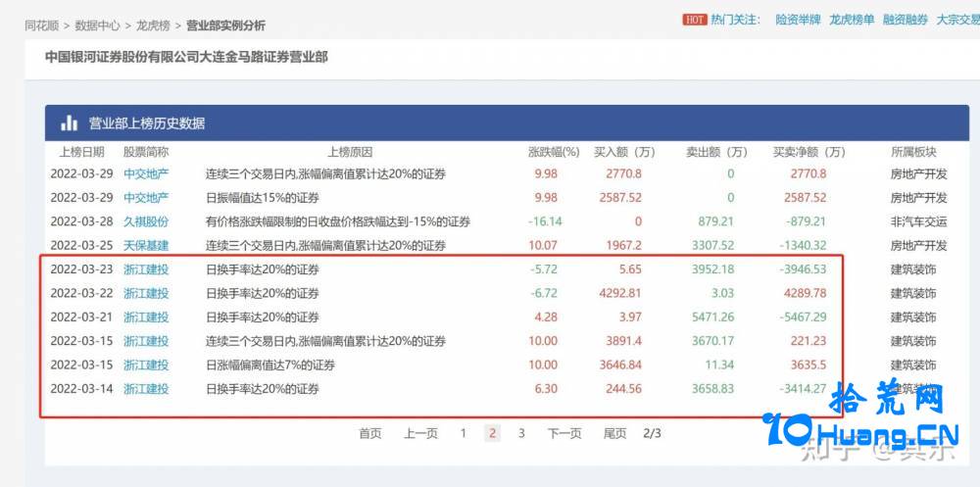Click the 涨跌幅(%) column header
The image size is (980, 487).
(x=554, y=152)
